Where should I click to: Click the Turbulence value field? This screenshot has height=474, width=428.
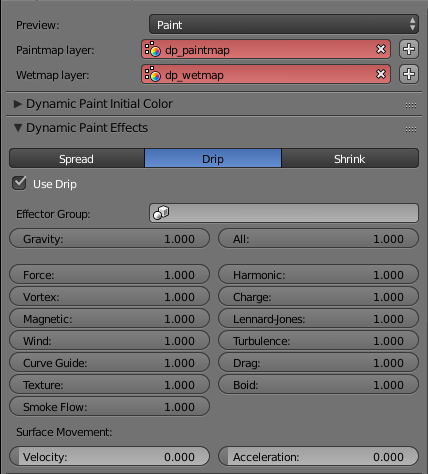[318, 341]
